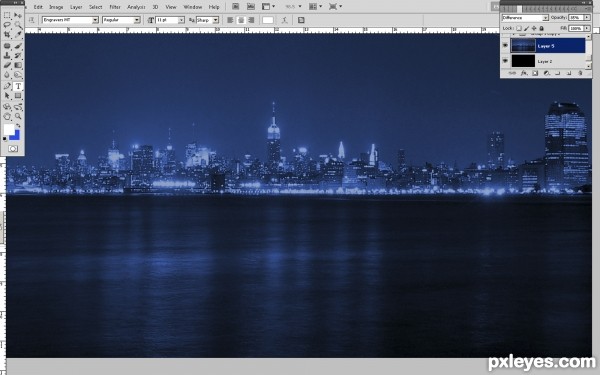
Task: Open the warp text options
Action: (284, 20)
